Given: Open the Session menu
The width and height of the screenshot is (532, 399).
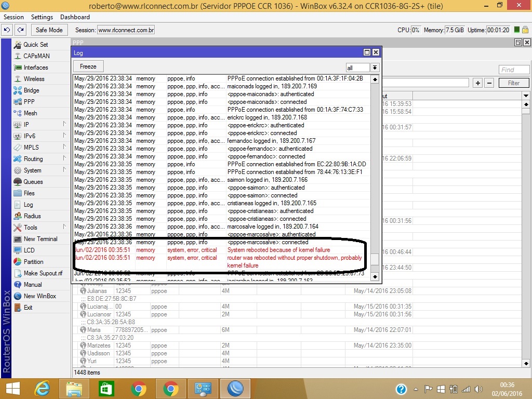Looking at the screenshot, I should click(14, 17).
